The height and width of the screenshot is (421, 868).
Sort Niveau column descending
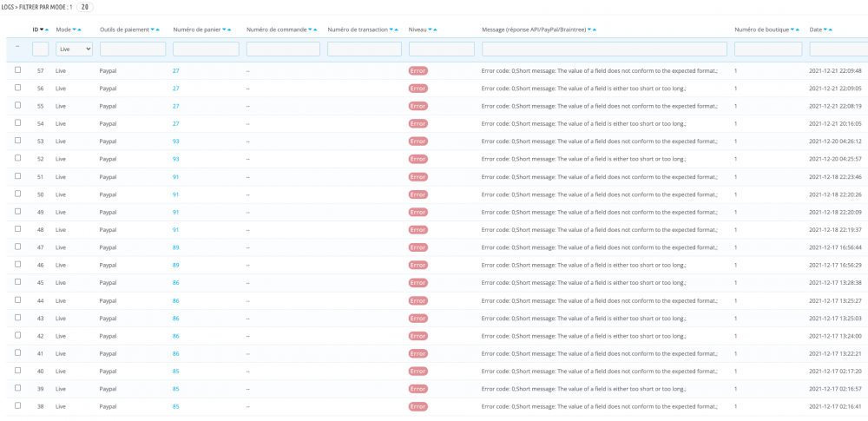[x=431, y=30]
